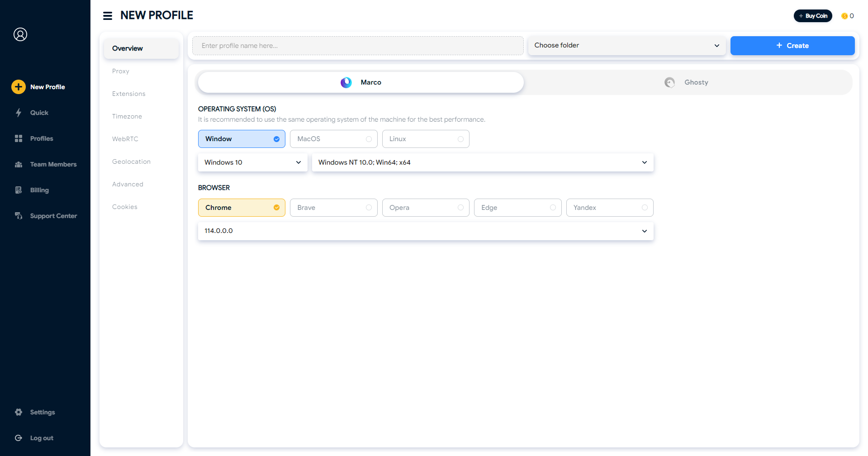Screen dimensions: 868x456
Task: Open the Windows 10 version dropdown
Action: point(252,162)
